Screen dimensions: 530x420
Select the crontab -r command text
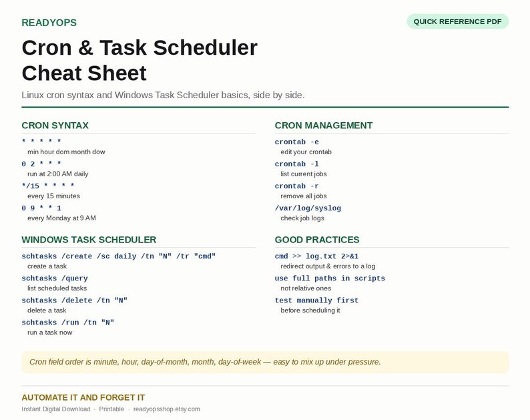[x=297, y=186]
